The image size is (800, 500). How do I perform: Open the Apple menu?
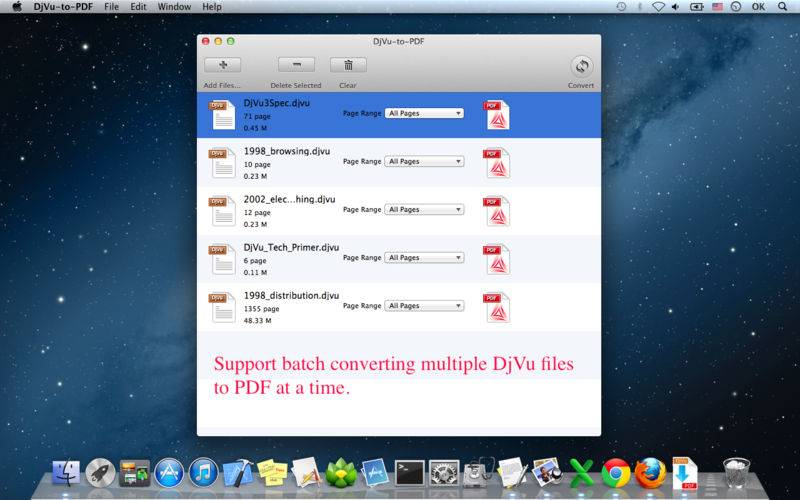(x=17, y=7)
